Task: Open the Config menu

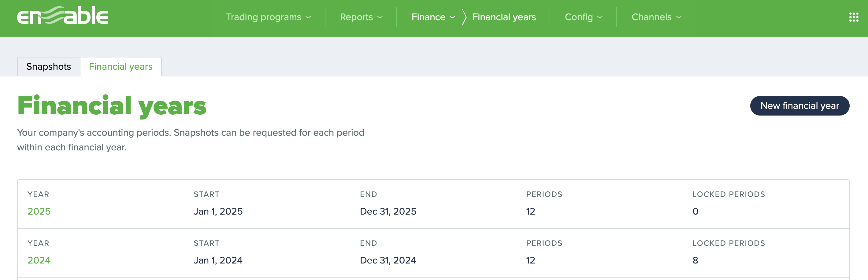Action: 579,17
